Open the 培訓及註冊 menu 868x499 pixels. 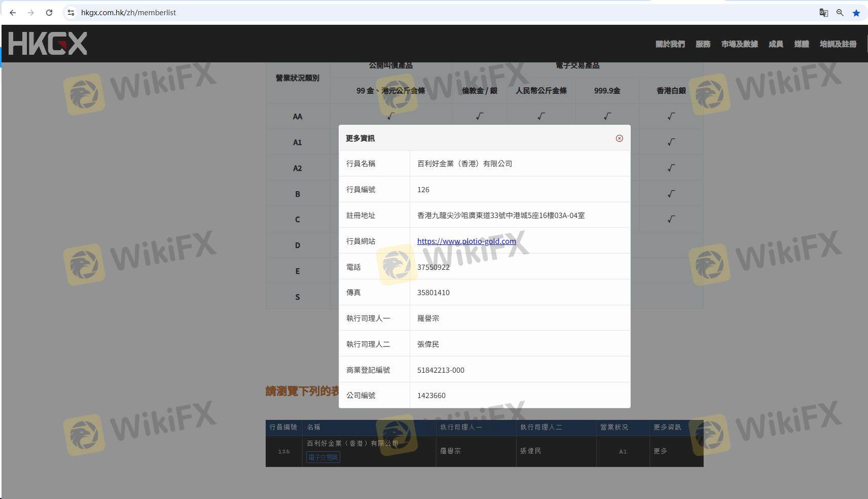point(838,44)
